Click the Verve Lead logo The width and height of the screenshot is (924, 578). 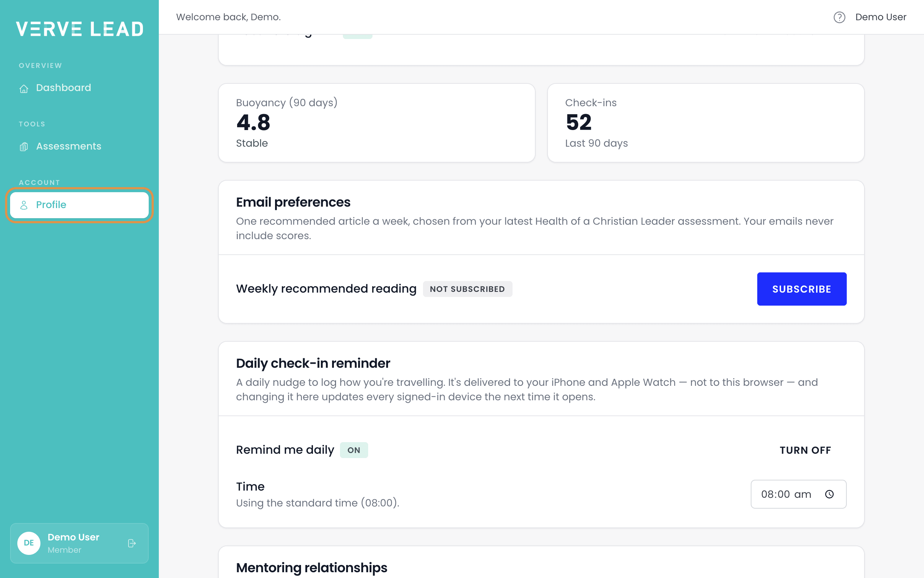click(x=79, y=29)
